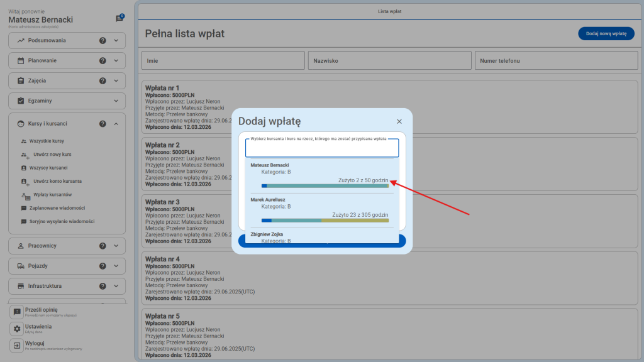Click the help icon for Pojazdy

pyautogui.click(x=103, y=266)
